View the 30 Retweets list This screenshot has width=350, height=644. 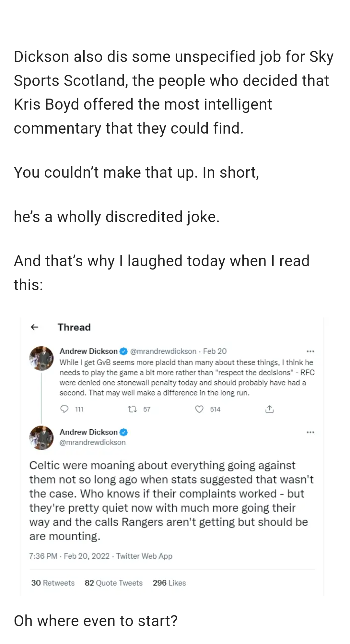pyautogui.click(x=53, y=583)
